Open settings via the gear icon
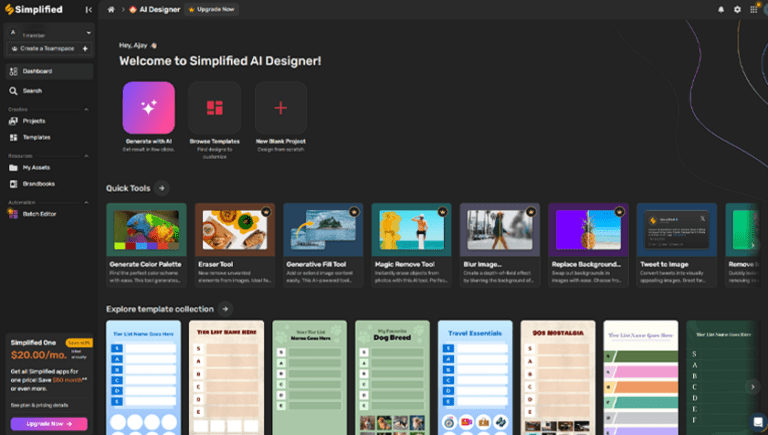The width and height of the screenshot is (768, 435). pyautogui.click(x=737, y=9)
